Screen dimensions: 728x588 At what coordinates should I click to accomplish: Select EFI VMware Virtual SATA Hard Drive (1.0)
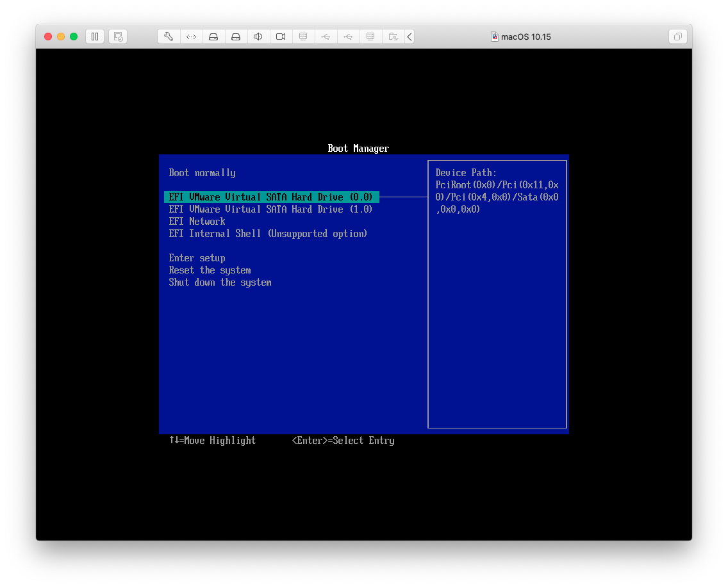pos(270,209)
